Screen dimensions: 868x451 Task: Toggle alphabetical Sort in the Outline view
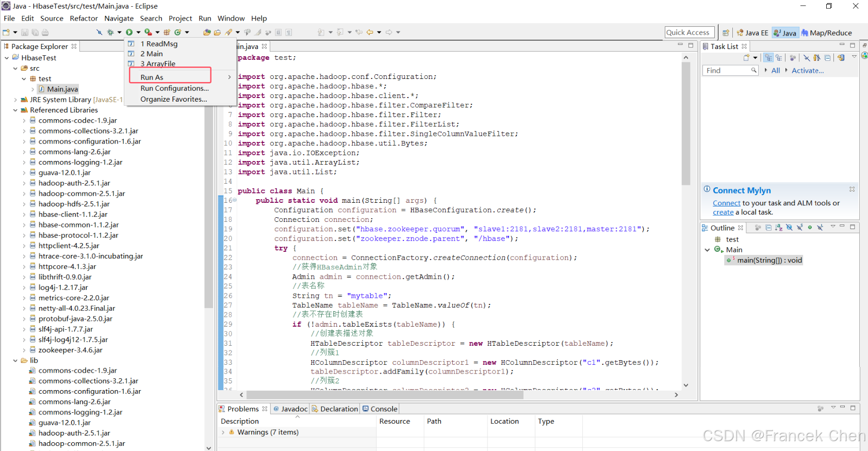pyautogui.click(x=779, y=228)
